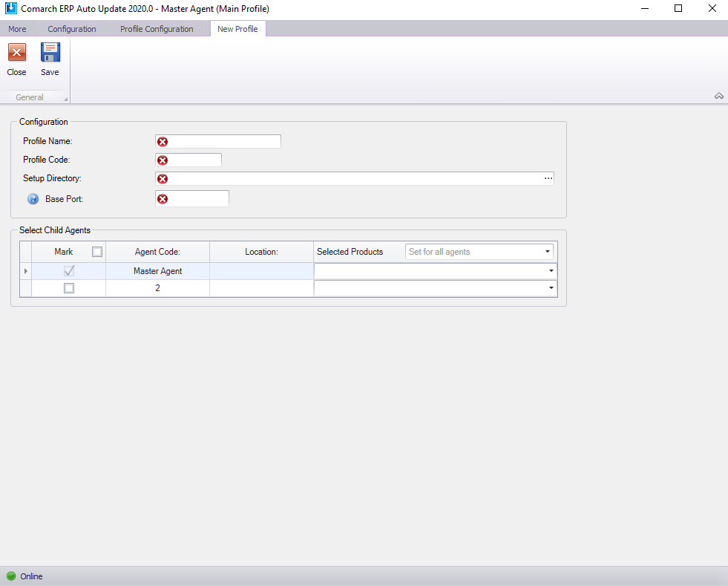Click the Location cell for agent 2
Viewport: 728px width, 586px height.
coord(261,288)
